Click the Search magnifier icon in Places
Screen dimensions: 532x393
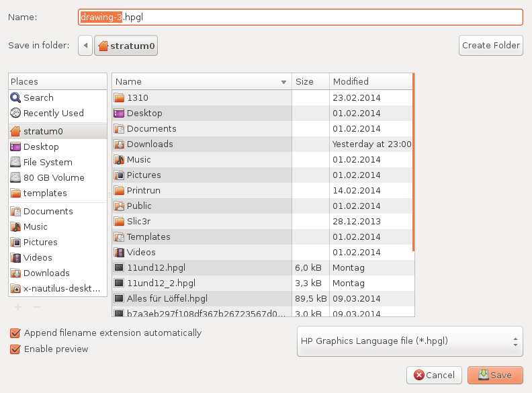pos(15,97)
